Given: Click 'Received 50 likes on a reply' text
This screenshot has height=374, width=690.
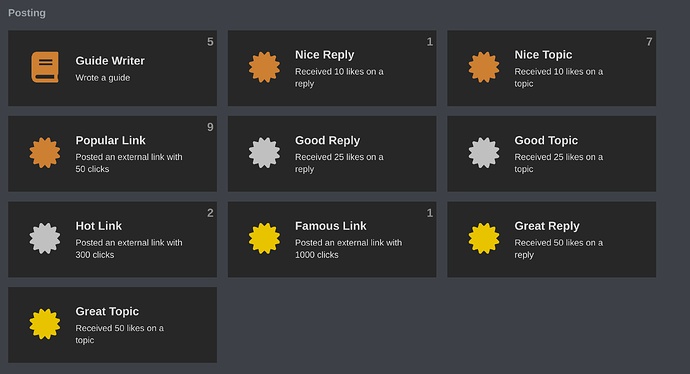Looking at the screenshot, I should pyautogui.click(x=559, y=249).
